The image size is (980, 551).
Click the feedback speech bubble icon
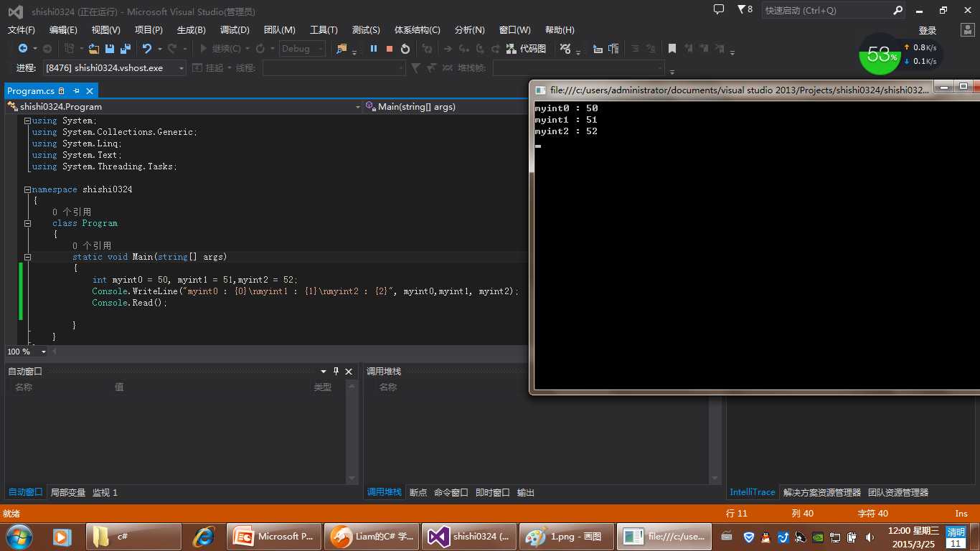click(x=719, y=10)
